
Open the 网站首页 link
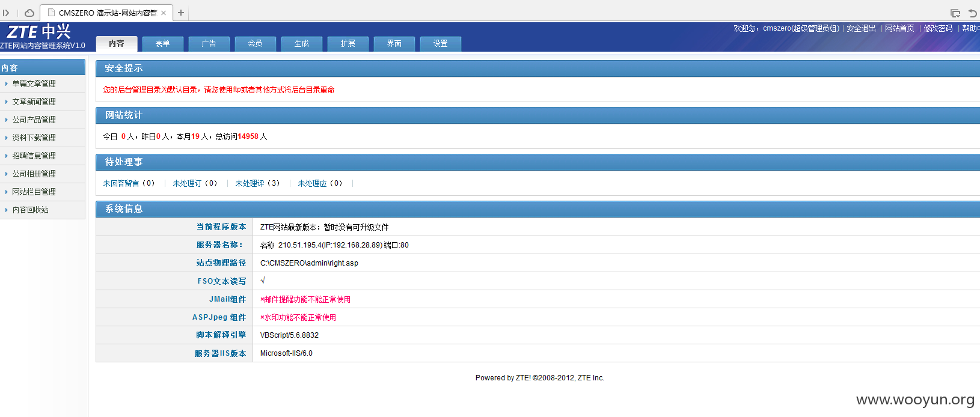tap(899, 28)
